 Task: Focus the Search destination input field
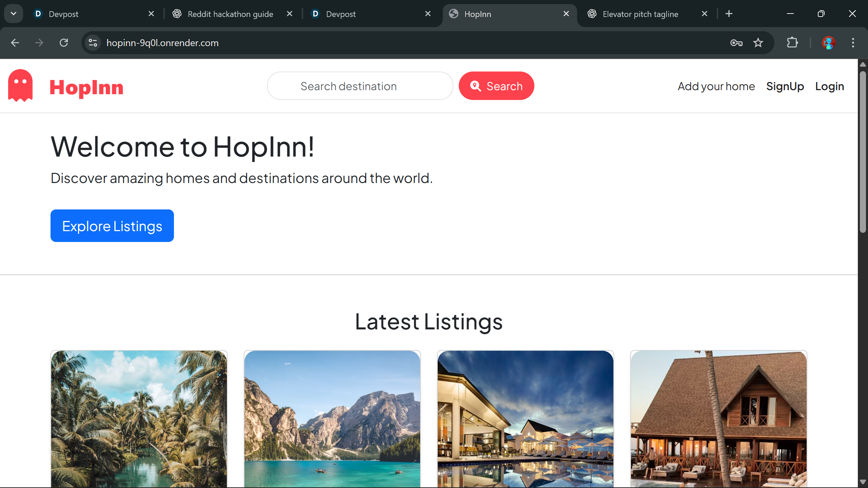pos(360,86)
